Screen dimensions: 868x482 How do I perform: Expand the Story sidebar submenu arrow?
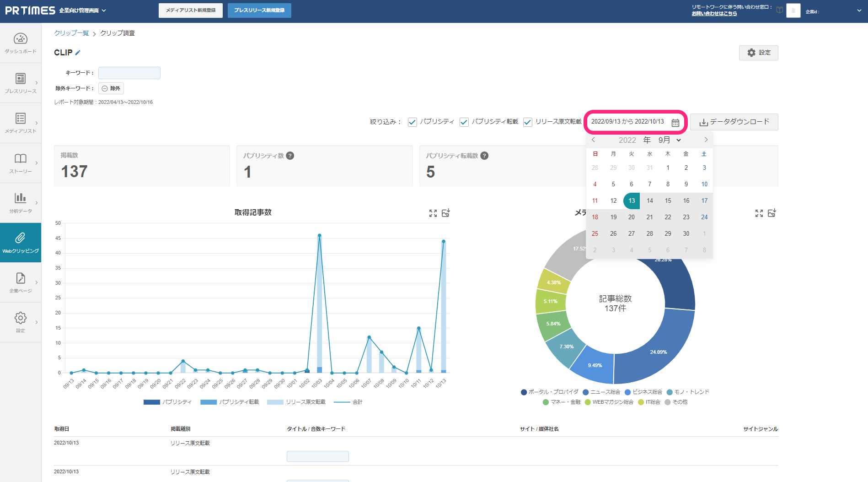click(36, 162)
